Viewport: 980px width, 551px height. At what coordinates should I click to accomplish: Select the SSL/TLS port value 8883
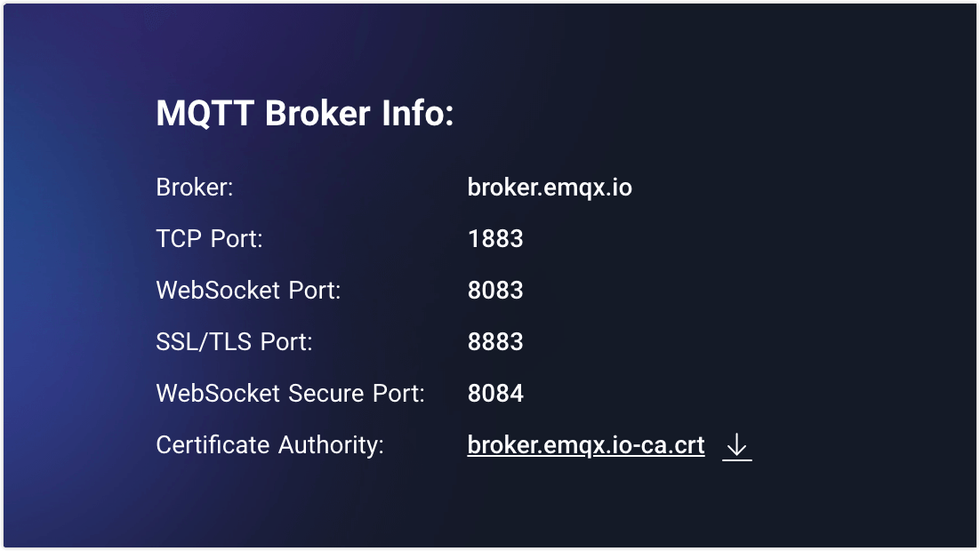[495, 342]
